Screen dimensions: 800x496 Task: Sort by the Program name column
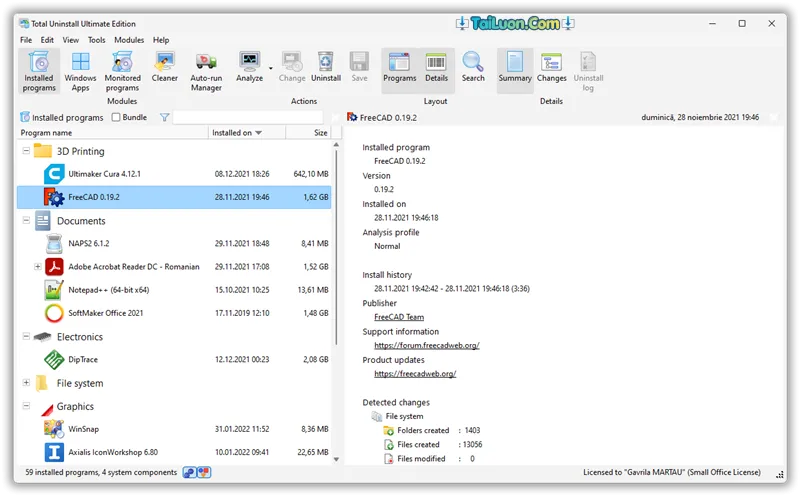tap(113, 133)
